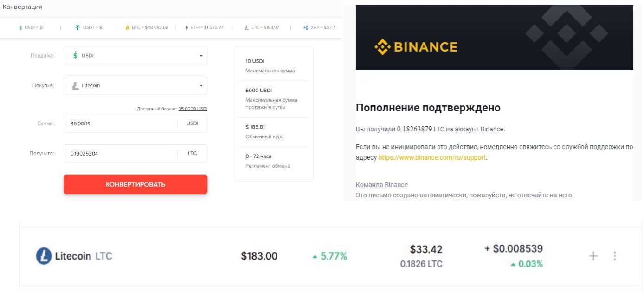Click the Конвертация page heading

click(x=22, y=7)
